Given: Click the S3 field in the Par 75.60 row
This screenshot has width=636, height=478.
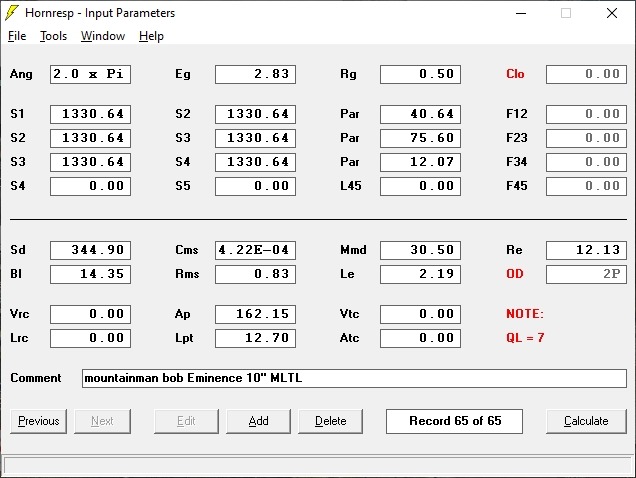Looking at the screenshot, I should pyautogui.click(x=256, y=138).
